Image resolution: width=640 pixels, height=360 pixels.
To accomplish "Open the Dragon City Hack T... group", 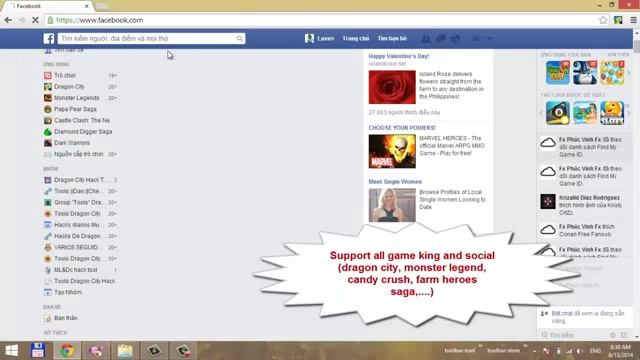I will (80, 180).
